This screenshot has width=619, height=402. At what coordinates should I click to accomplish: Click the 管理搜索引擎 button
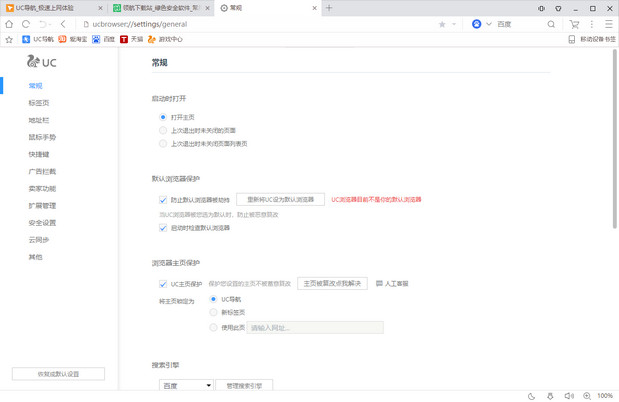pyautogui.click(x=244, y=385)
